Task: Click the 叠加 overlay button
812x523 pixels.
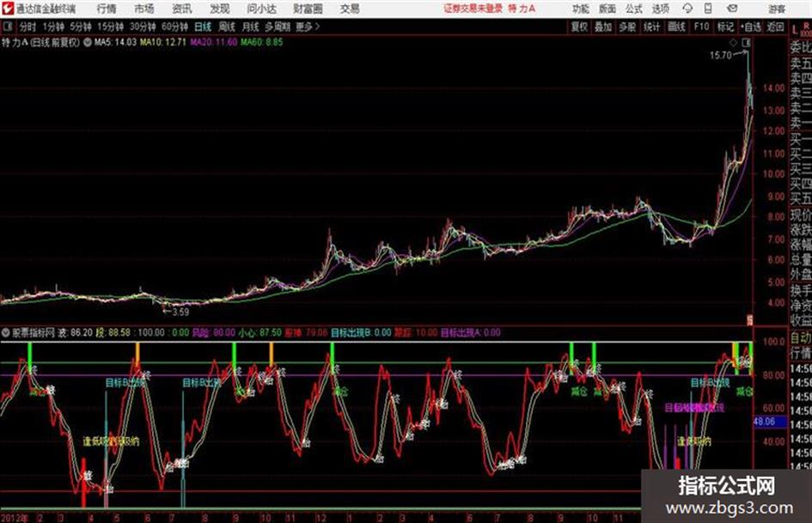Action: (x=603, y=27)
